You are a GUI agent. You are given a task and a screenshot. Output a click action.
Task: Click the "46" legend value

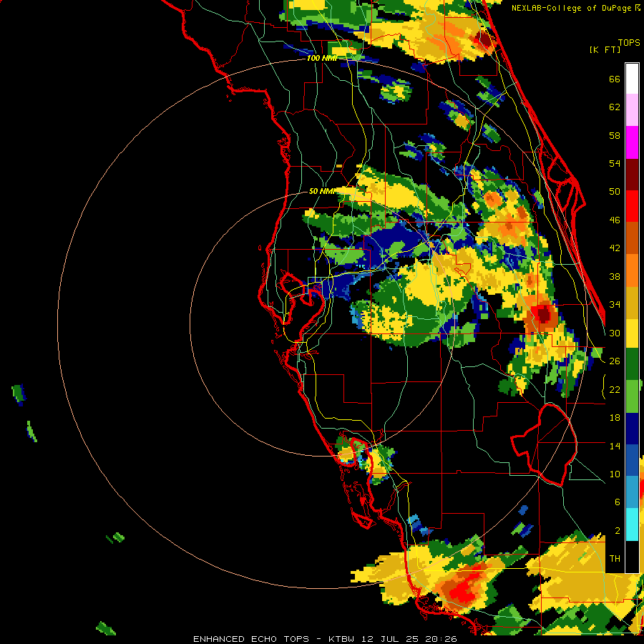615,220
